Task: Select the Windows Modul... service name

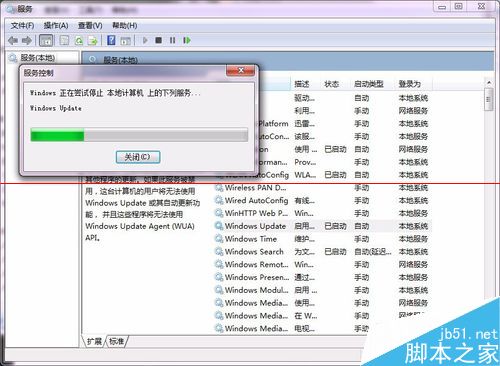Action: (257, 290)
